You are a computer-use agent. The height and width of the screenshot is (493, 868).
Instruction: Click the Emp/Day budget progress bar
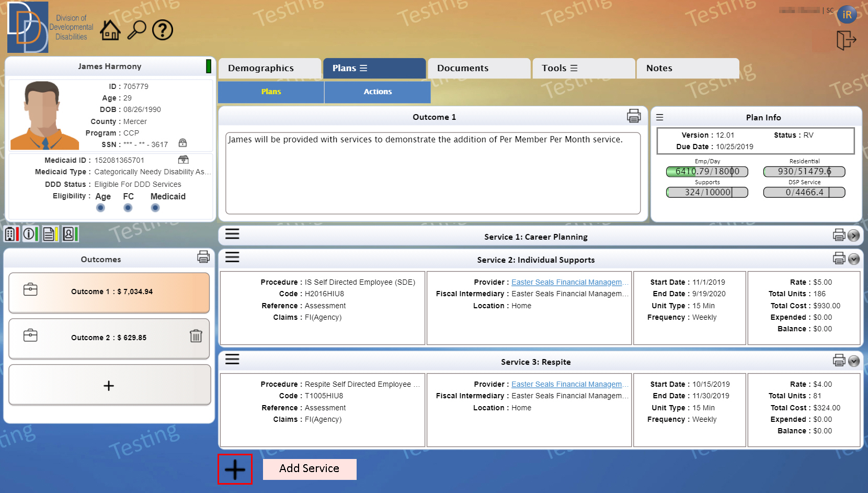(707, 172)
